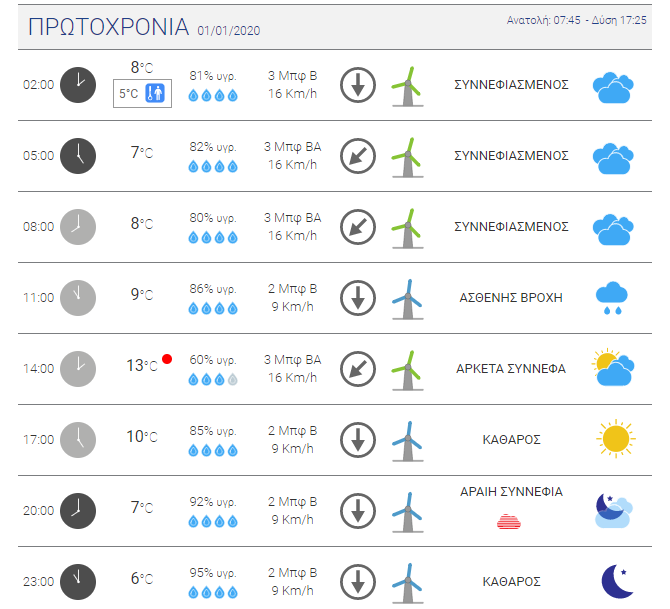
Task: Select the ΠΡΩΤΟΧΡΟΝΙΑ day heading
Action: pyautogui.click(x=109, y=26)
